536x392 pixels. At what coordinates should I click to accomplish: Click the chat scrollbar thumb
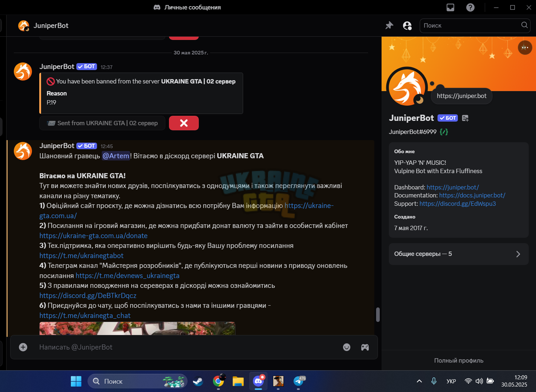coord(378,315)
